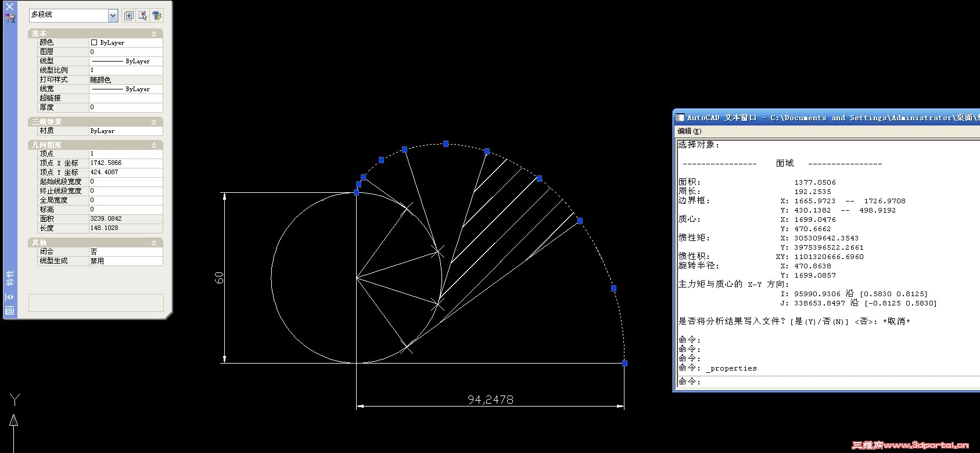980x453 pixels.
Task: Edit the 线型比例 value field
Action: tap(125, 70)
